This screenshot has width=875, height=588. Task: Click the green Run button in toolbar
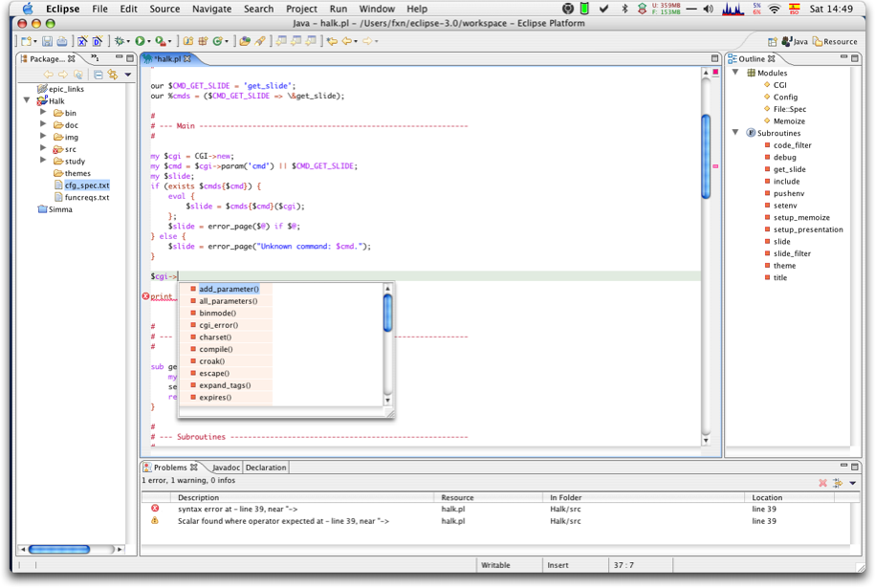click(x=140, y=41)
